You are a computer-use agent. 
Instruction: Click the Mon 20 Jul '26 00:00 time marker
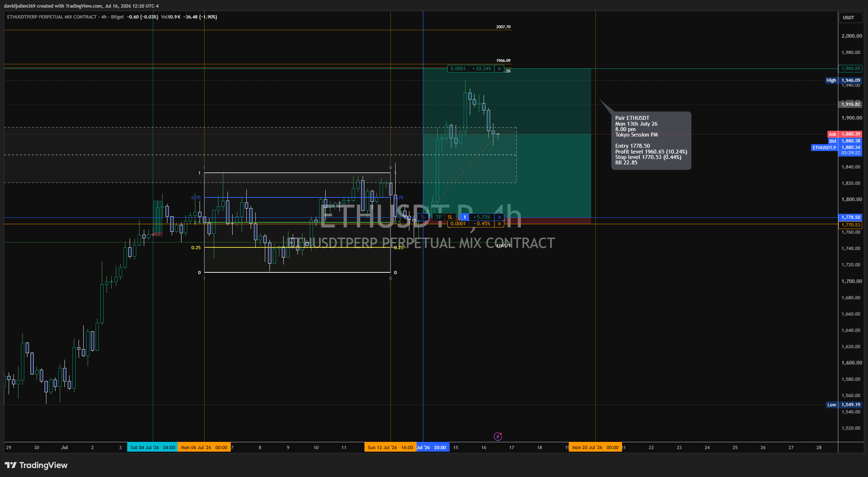click(595, 448)
